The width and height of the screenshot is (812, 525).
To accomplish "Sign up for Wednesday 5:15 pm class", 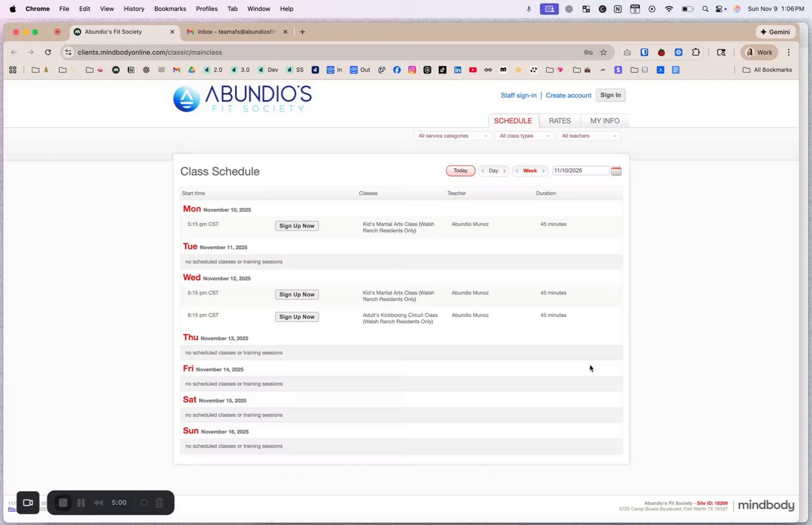I will 297,295.
